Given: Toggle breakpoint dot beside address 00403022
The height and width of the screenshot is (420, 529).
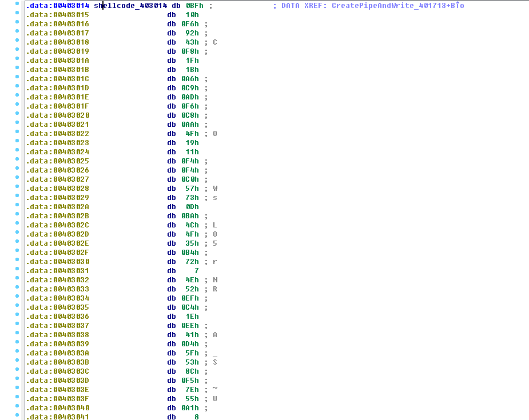Looking at the screenshot, I should pos(17,131).
